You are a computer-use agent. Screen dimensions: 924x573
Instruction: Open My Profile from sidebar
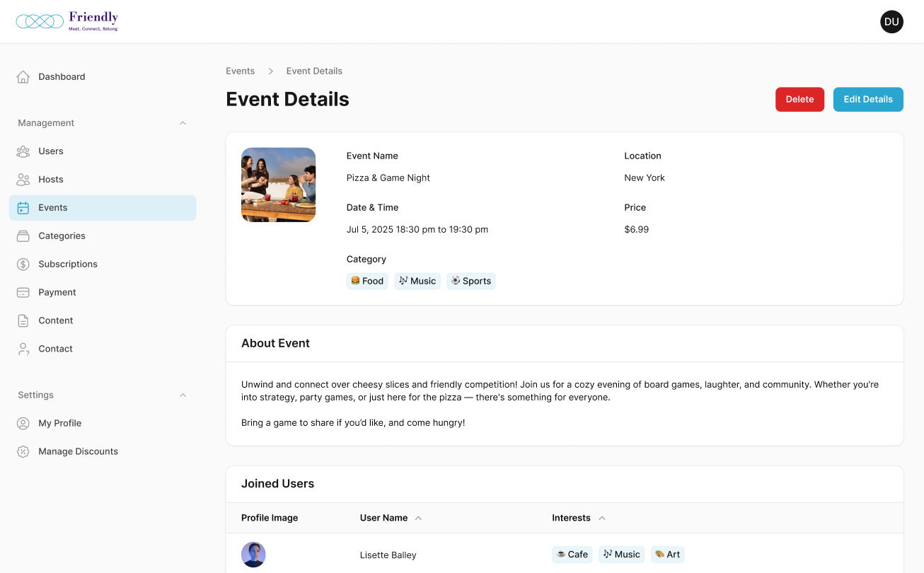60,424
